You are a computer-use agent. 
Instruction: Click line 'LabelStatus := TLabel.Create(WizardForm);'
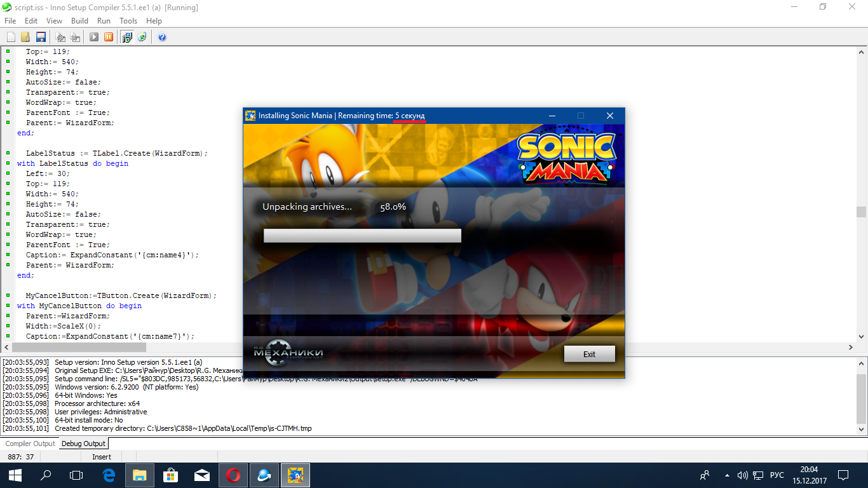tap(117, 153)
